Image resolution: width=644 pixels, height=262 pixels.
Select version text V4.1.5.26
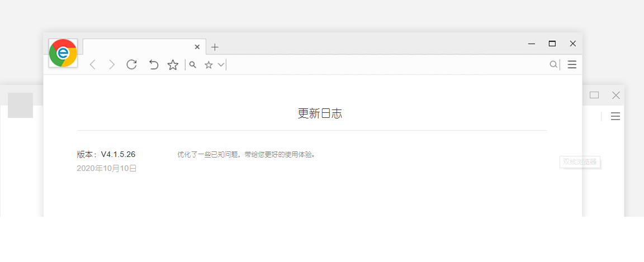coord(119,154)
